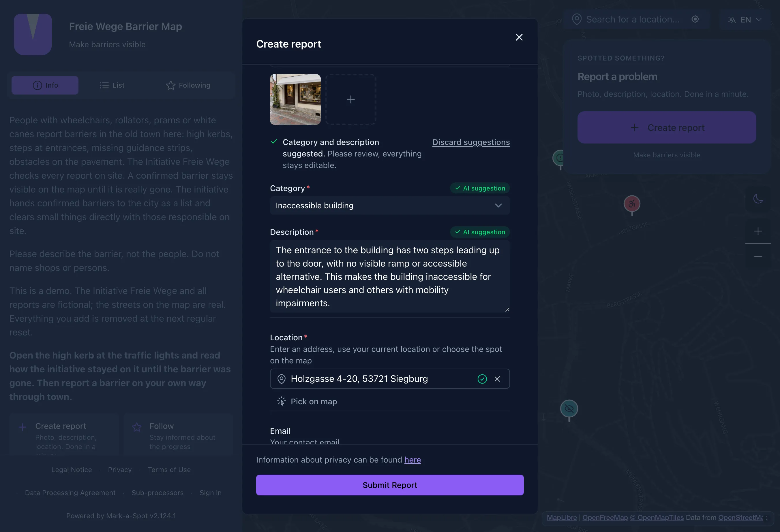Click the teal crossed-eye map marker
780x532 pixels.
(569, 409)
